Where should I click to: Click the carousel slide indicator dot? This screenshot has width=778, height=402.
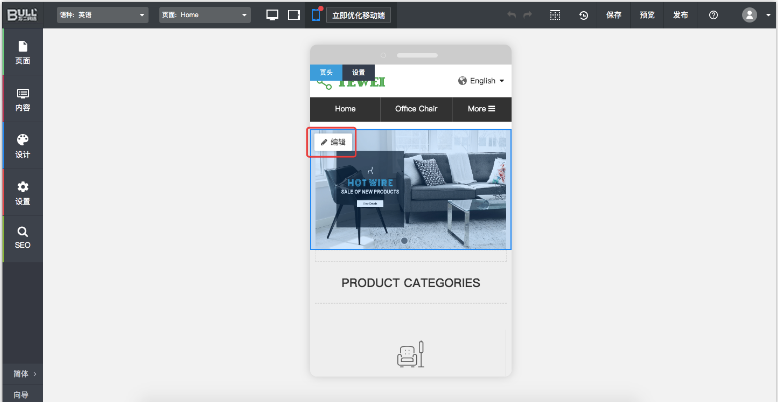pyautogui.click(x=404, y=241)
